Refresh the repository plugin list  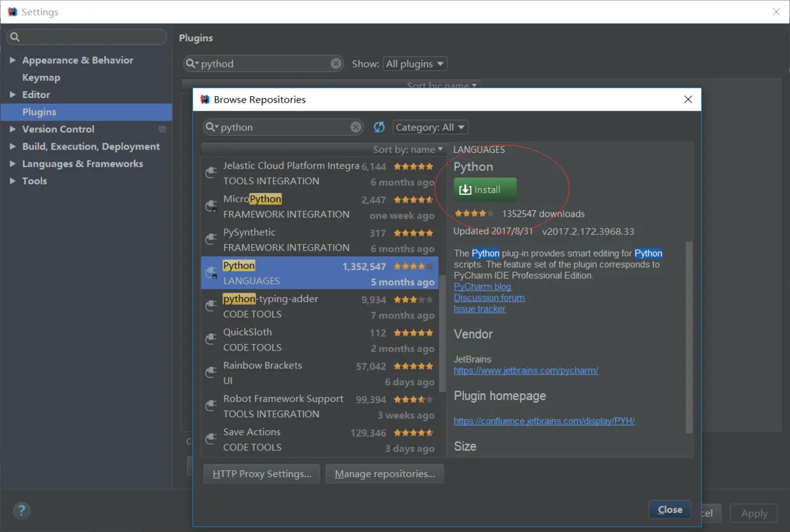click(x=379, y=127)
